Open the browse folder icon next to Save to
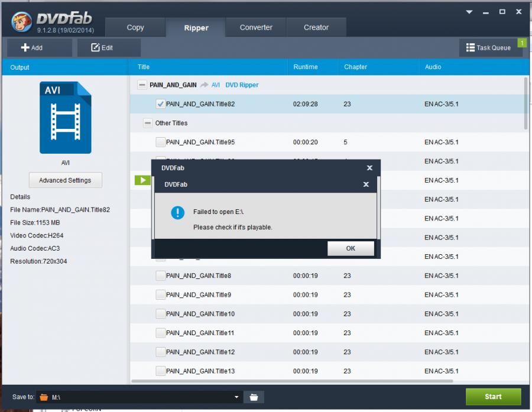532x412 pixels. (x=254, y=397)
